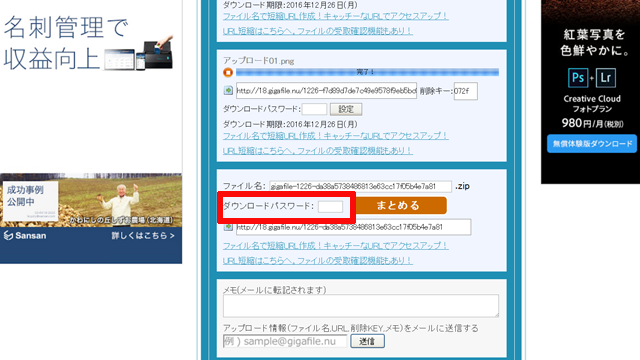Screen dimensions: 640x360
Task: Click 無償体験版ダウンロード button in Adobe ad
Action: pos(592,144)
